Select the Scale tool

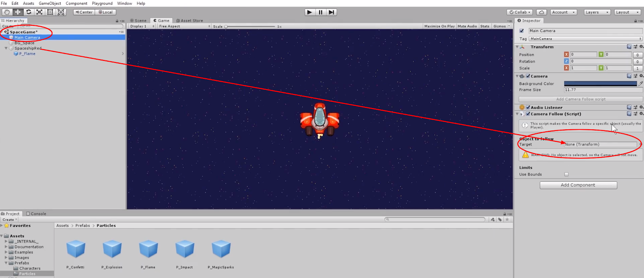[x=39, y=12]
